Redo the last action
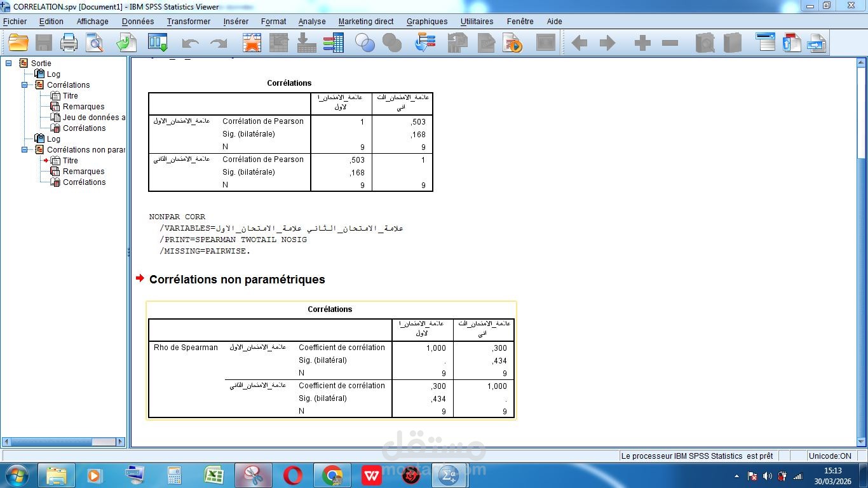Screen dimensions: 868x488 [x=218, y=43]
